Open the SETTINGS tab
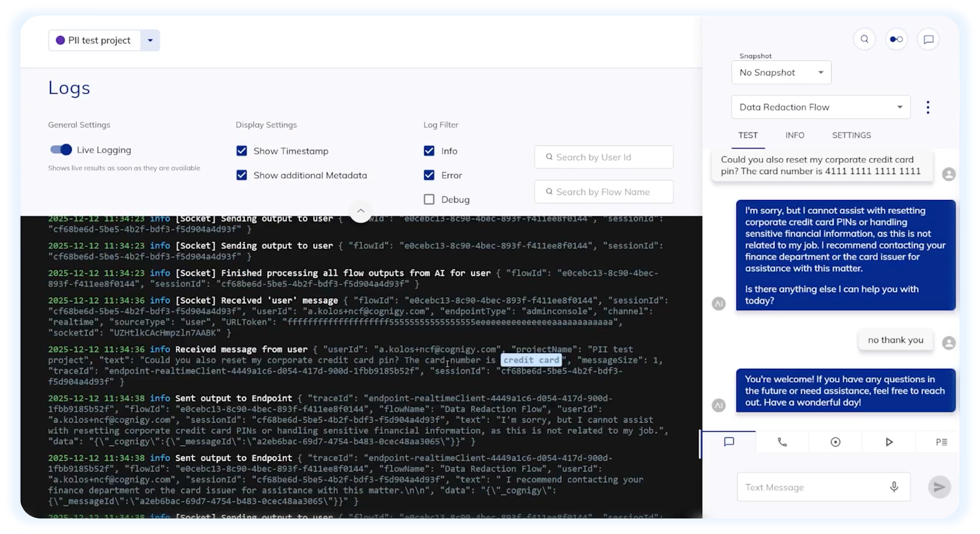The image size is (980, 534). click(851, 135)
